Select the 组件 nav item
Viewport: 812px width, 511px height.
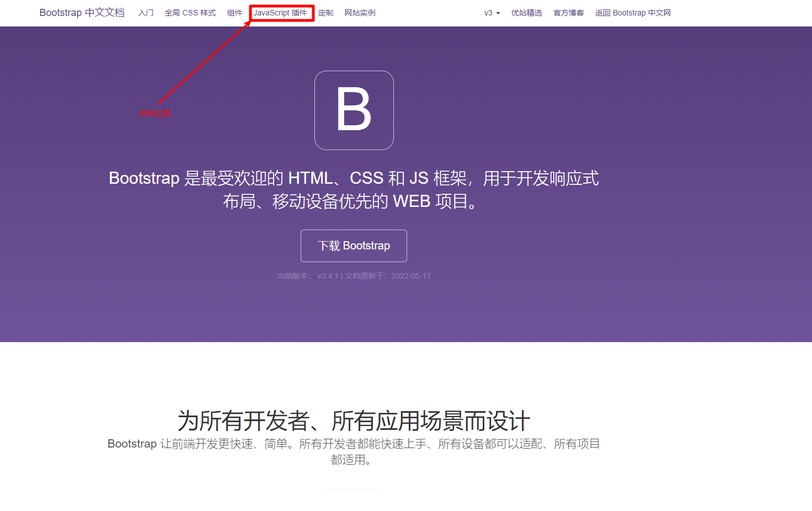[x=235, y=13]
